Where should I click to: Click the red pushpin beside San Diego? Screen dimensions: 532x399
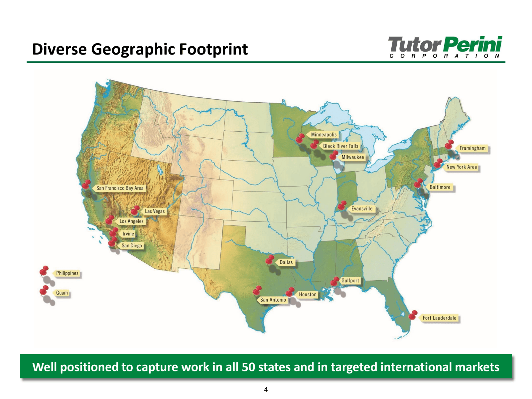(113, 242)
